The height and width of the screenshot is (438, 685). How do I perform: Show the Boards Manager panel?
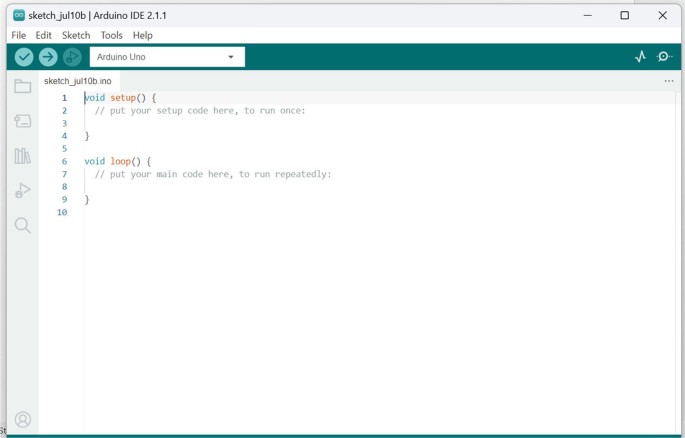tap(22, 121)
